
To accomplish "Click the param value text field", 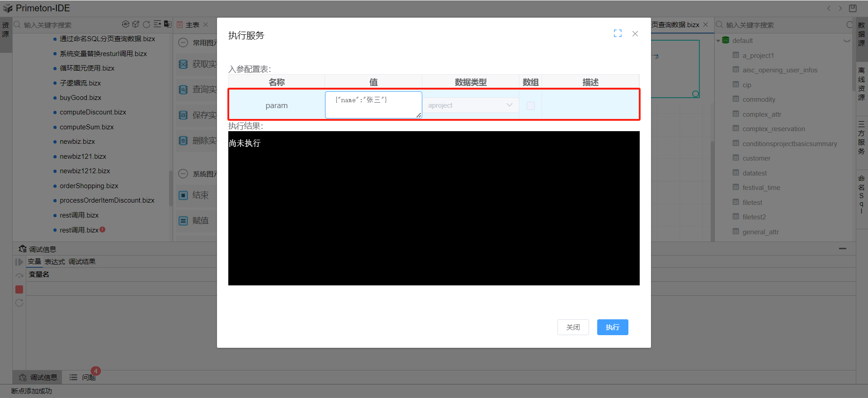I will coord(373,105).
